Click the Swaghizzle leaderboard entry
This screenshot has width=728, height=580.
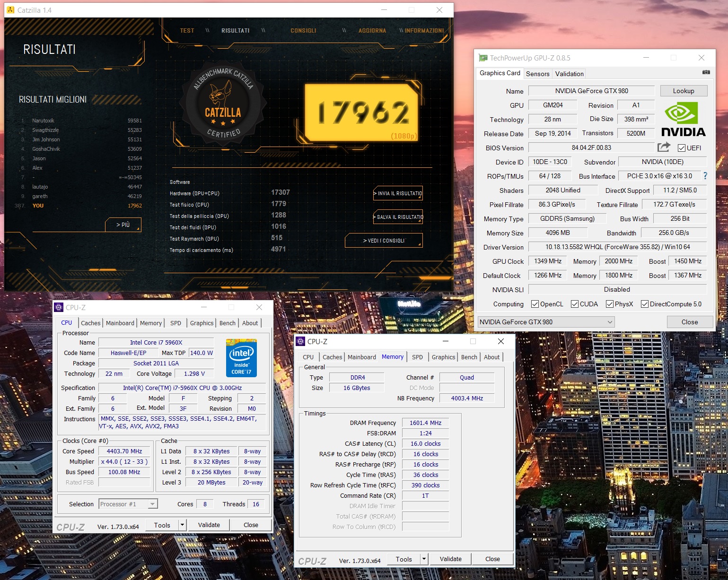pyautogui.click(x=80, y=130)
